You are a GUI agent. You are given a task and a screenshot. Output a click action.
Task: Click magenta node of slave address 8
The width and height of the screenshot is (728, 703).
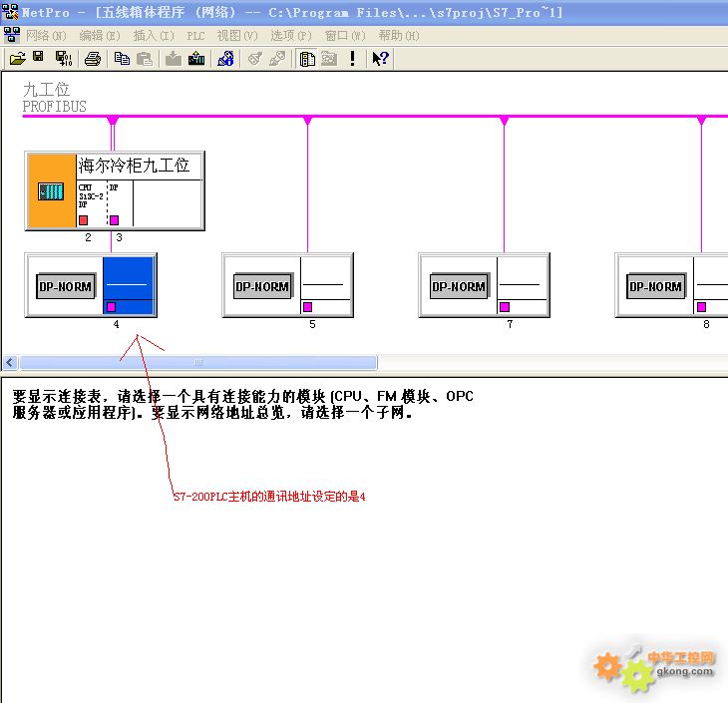tap(701, 307)
